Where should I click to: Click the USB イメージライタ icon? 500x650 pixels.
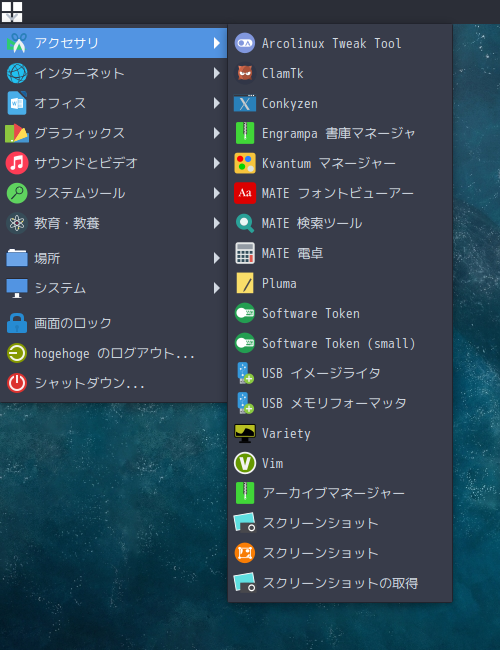(x=245, y=373)
